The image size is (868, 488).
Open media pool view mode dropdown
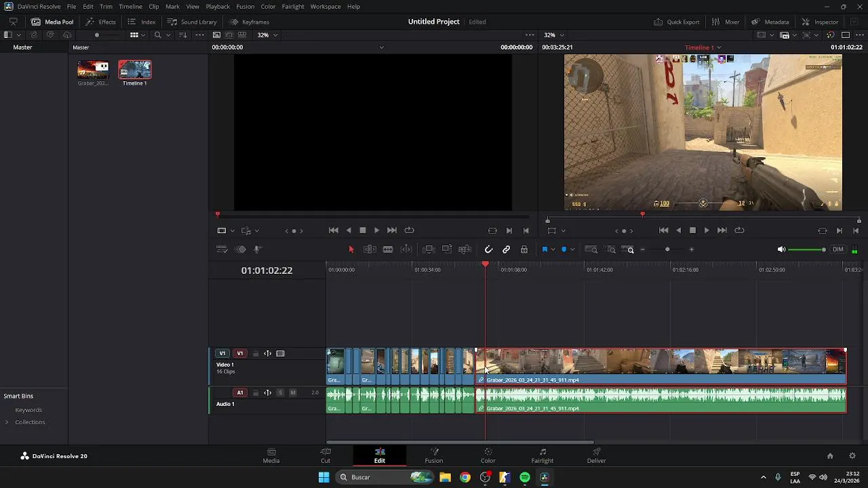(x=143, y=35)
